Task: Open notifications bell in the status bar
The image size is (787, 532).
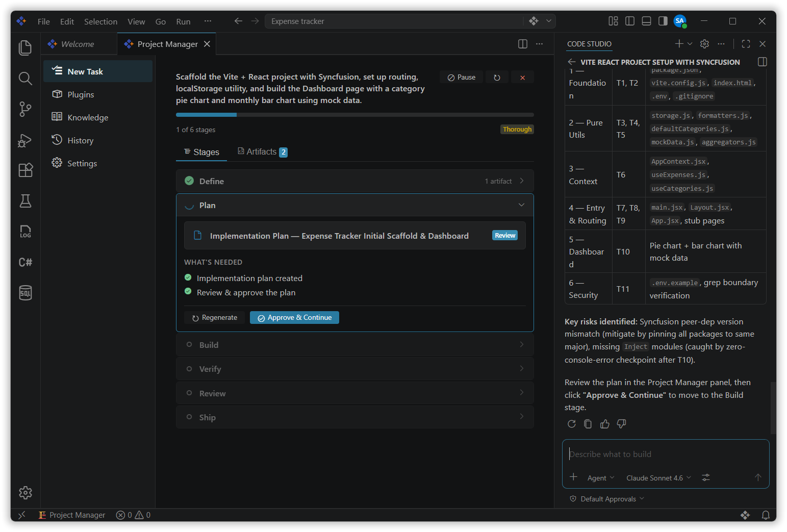Action: click(x=766, y=515)
